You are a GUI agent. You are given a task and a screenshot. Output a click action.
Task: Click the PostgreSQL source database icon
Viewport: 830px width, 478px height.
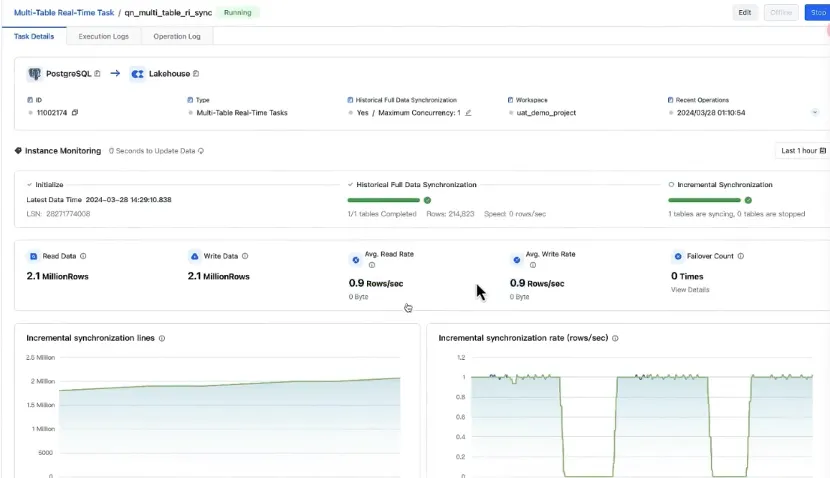click(35, 74)
